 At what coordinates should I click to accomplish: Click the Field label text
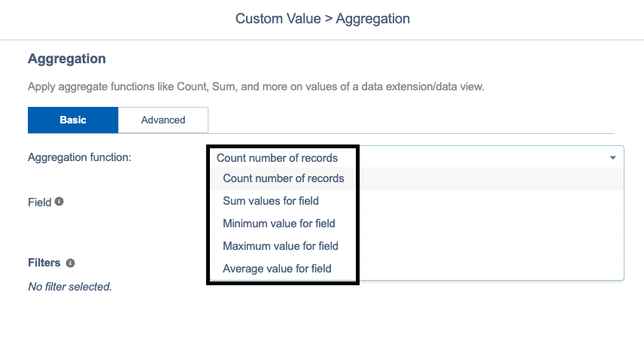pyautogui.click(x=39, y=202)
